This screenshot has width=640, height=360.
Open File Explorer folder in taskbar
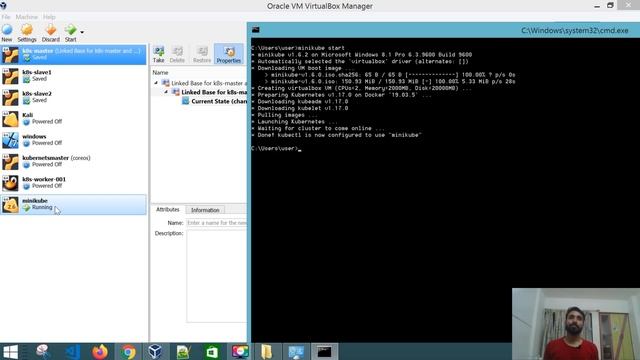tap(267, 351)
